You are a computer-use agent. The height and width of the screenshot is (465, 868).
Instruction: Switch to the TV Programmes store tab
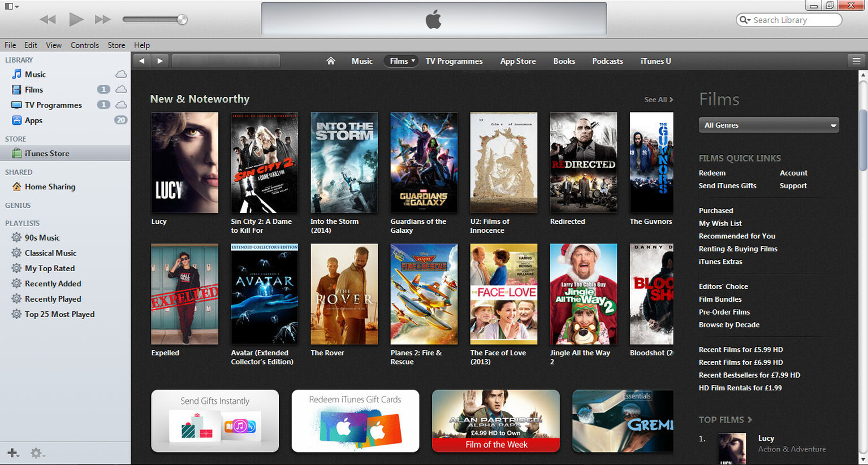point(454,61)
